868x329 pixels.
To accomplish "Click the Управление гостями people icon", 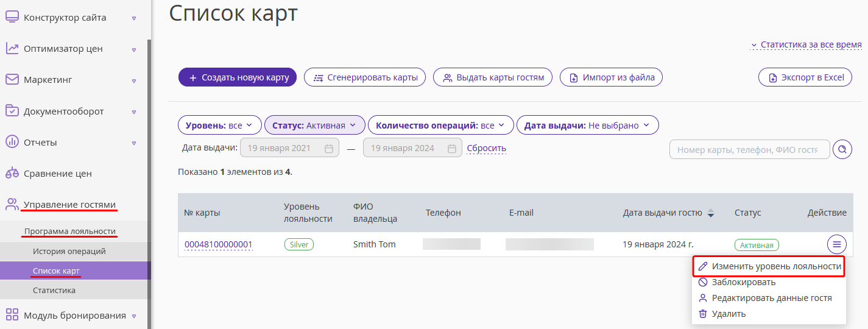I will 12,204.
